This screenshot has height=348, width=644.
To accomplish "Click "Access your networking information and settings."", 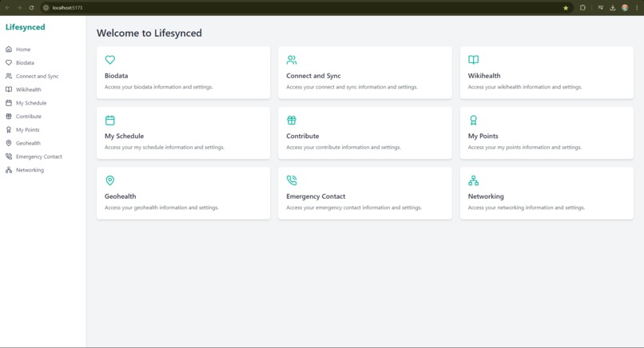I will [x=526, y=208].
